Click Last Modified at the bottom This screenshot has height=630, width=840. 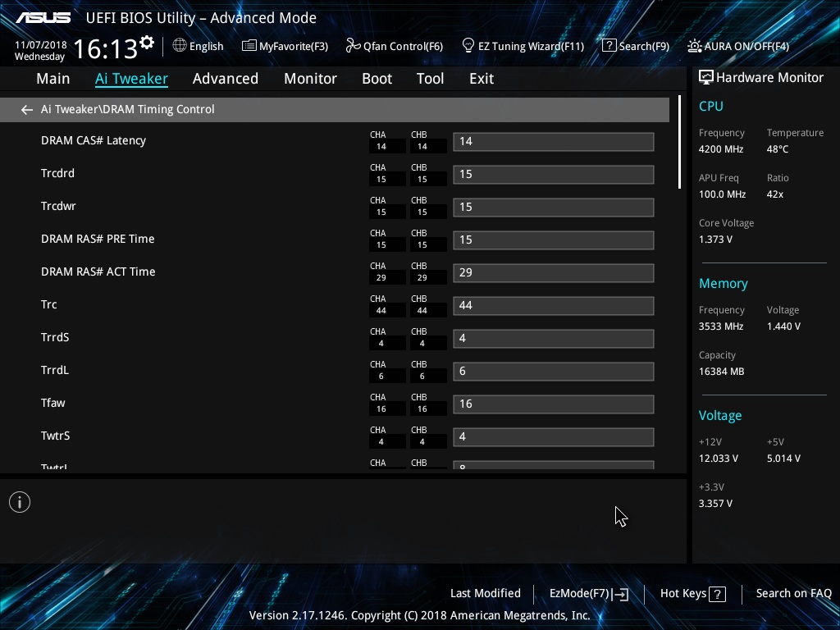click(x=486, y=593)
